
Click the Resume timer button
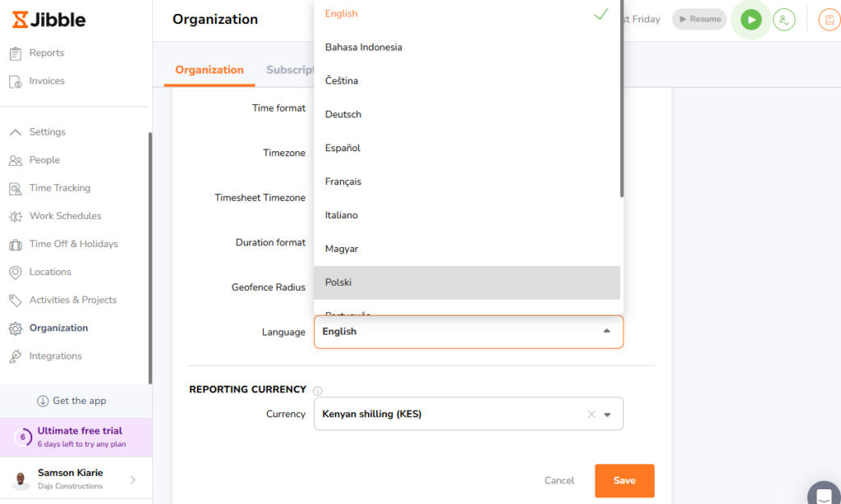[700, 20]
